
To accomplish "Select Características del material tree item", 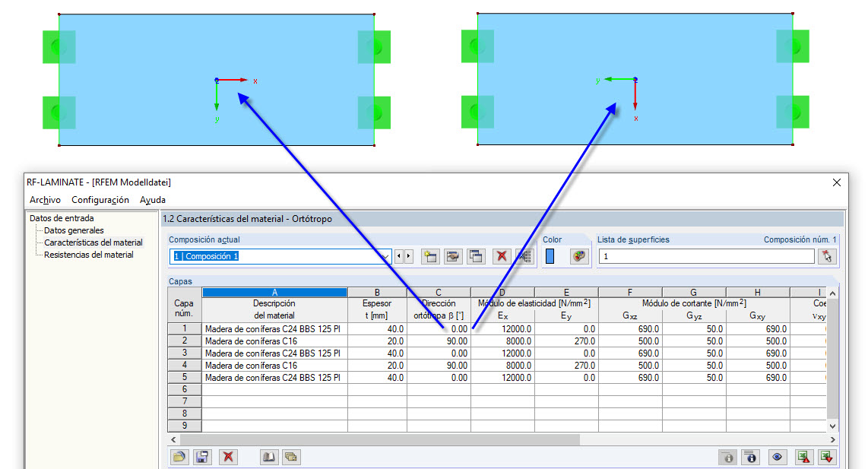I will click(93, 242).
